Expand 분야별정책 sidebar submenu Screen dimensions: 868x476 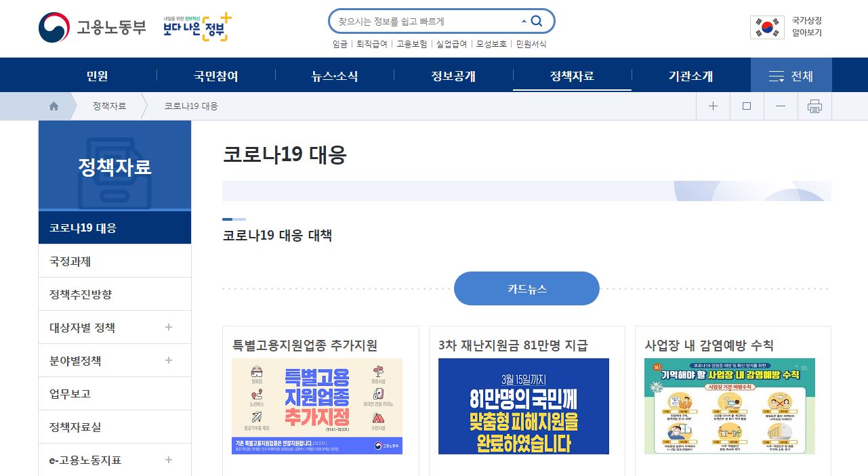(x=169, y=360)
